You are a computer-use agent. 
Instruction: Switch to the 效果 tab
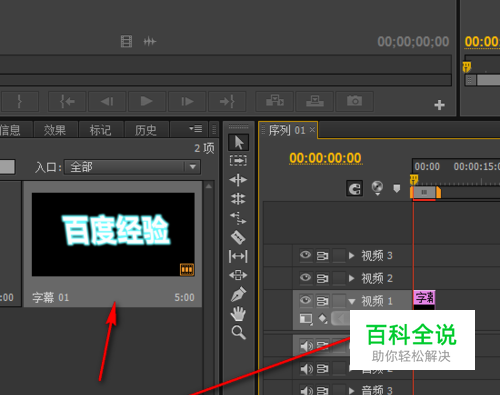[x=55, y=130]
